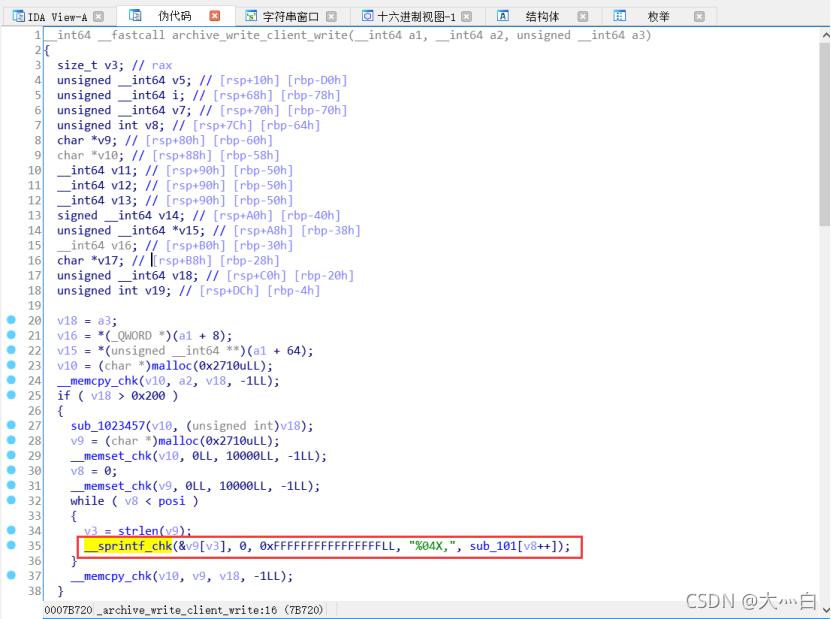Click __memcpy_chk call on line 24

click(98, 381)
